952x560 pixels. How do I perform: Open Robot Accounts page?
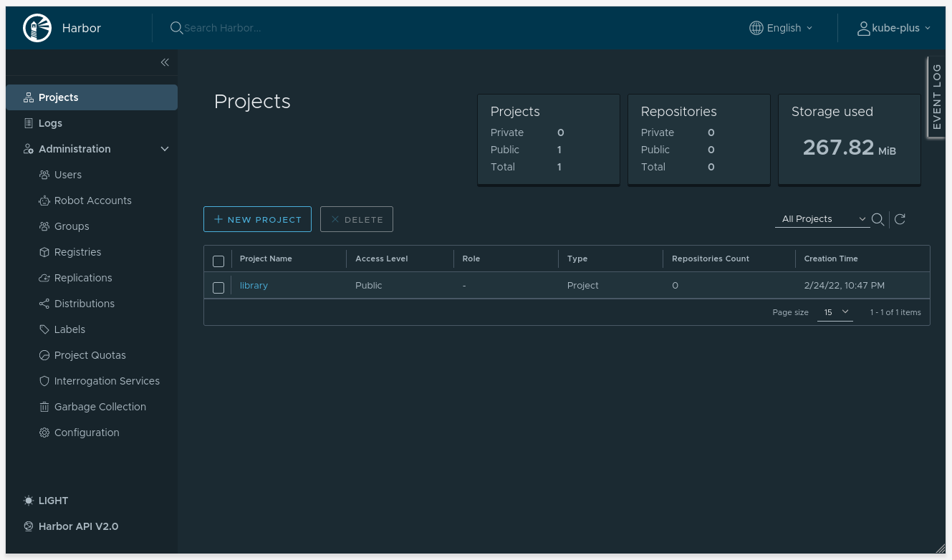point(92,201)
